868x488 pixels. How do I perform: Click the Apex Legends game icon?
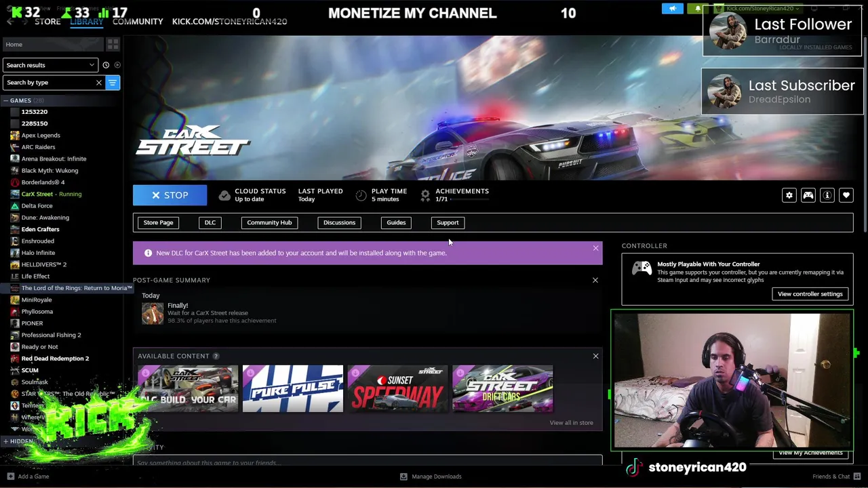[15, 136]
